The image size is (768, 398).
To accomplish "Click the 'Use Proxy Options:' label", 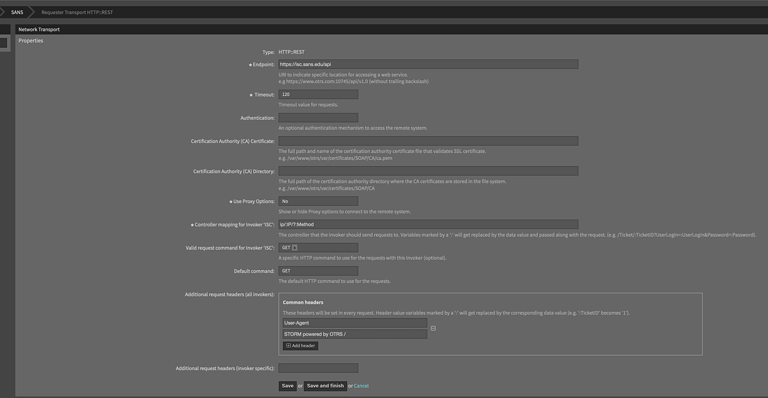I will (x=254, y=201).
